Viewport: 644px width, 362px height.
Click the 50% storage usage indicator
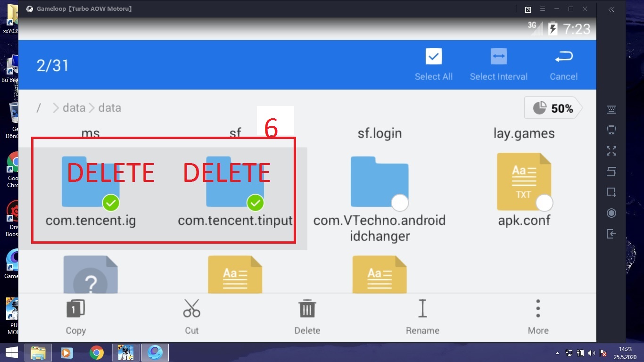(x=553, y=108)
